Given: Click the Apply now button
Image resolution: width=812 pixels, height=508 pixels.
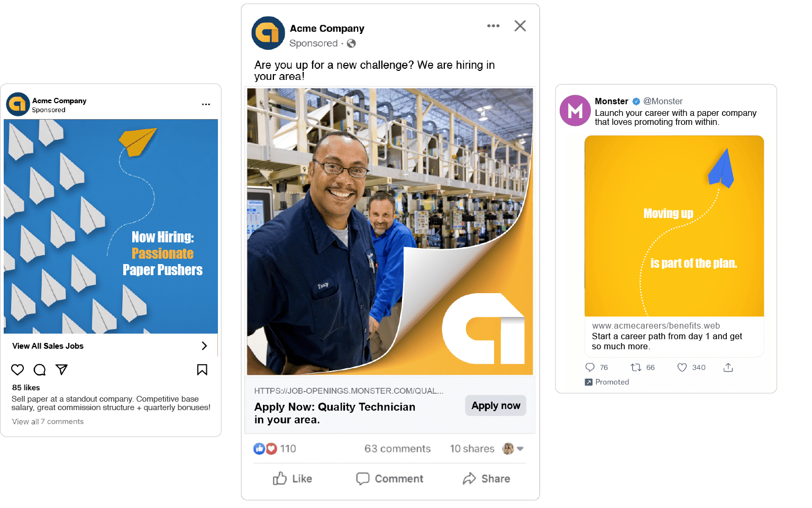Looking at the screenshot, I should pyautogui.click(x=496, y=405).
